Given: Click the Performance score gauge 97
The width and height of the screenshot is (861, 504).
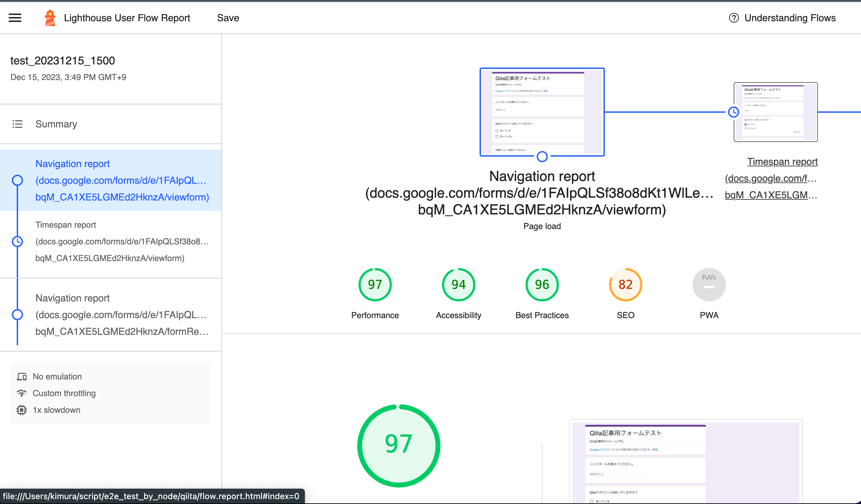Looking at the screenshot, I should point(375,284).
